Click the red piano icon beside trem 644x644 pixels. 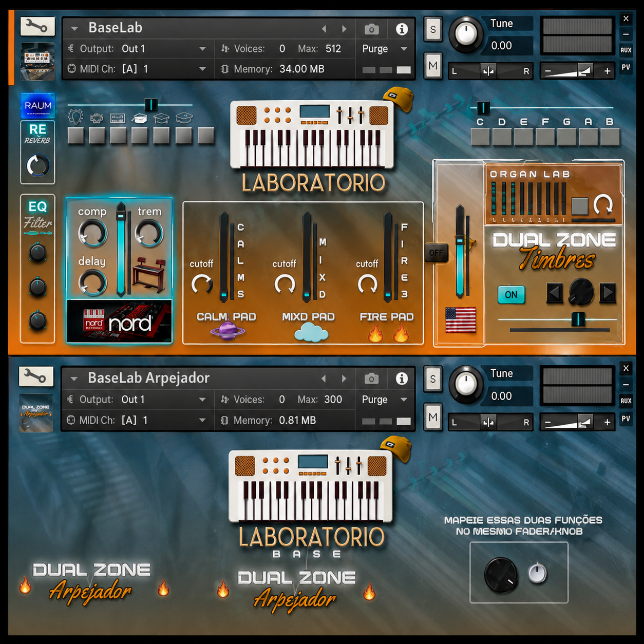click(x=149, y=276)
